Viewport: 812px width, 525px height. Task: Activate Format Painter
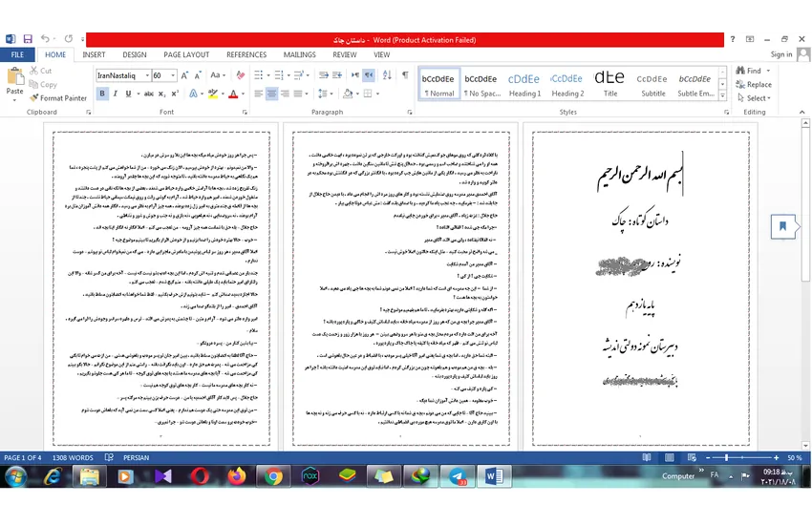[x=58, y=97]
